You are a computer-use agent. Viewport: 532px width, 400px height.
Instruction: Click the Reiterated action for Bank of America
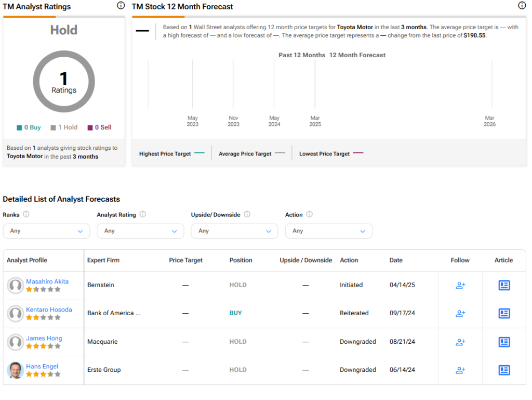[354, 313]
